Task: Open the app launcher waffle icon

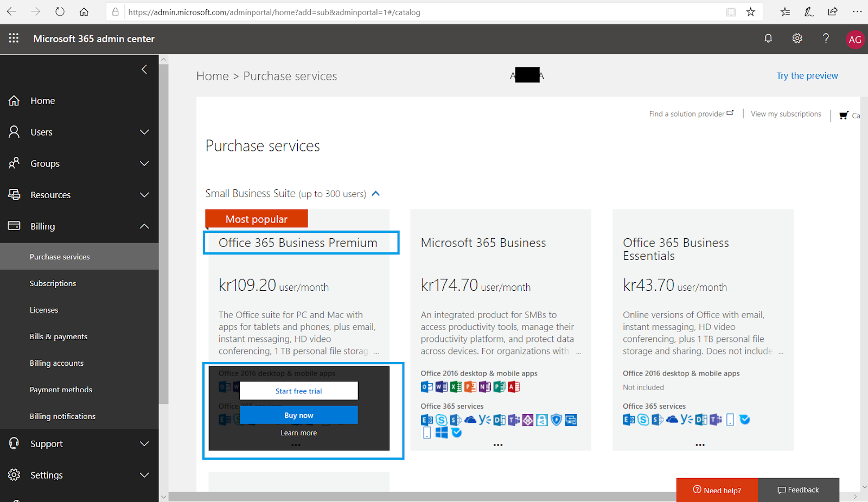Action: coord(14,38)
